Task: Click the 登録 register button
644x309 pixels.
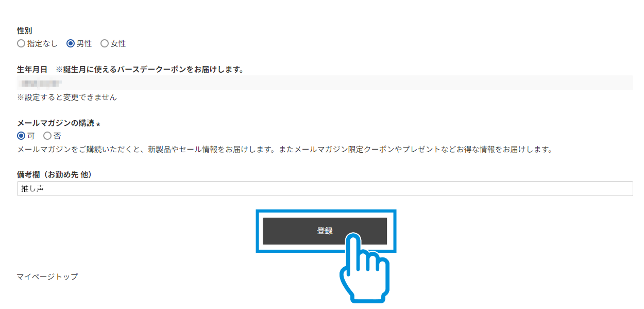Action: (x=325, y=231)
